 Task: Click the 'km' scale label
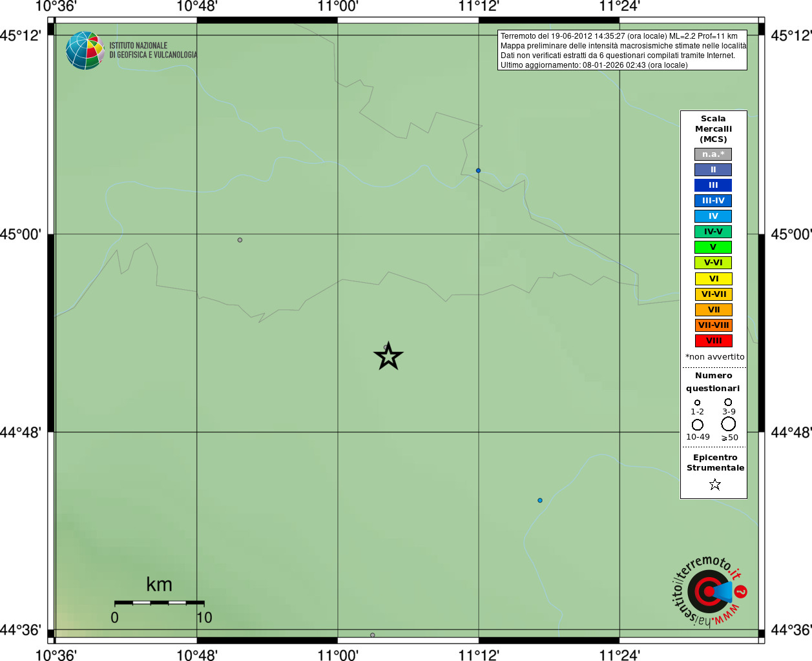pyautogui.click(x=159, y=585)
